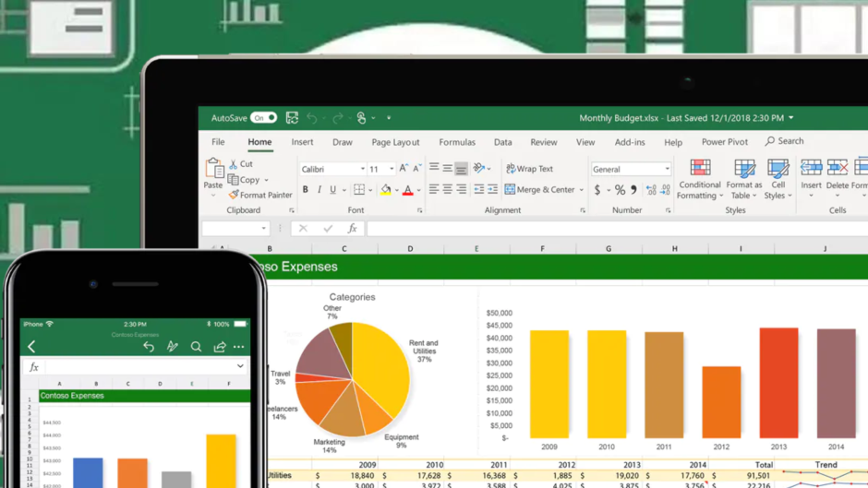
Task: Toggle Italic formatting
Action: pyautogui.click(x=319, y=190)
